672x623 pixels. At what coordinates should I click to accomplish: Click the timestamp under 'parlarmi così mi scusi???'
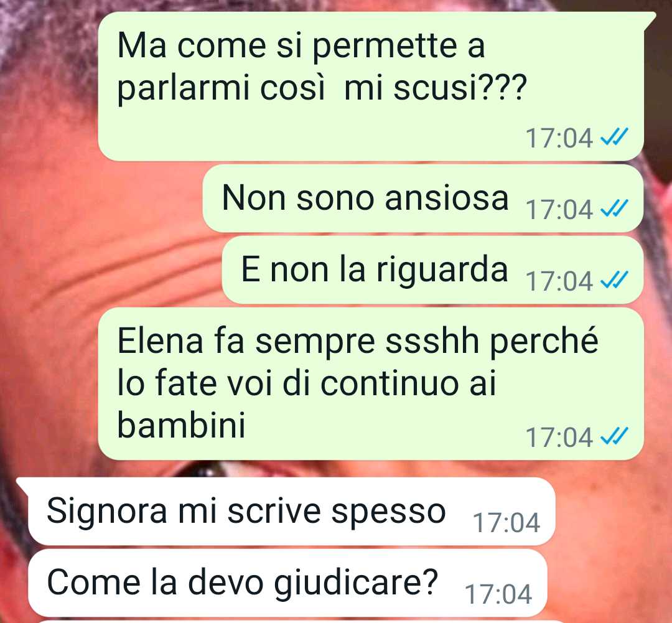559,138
